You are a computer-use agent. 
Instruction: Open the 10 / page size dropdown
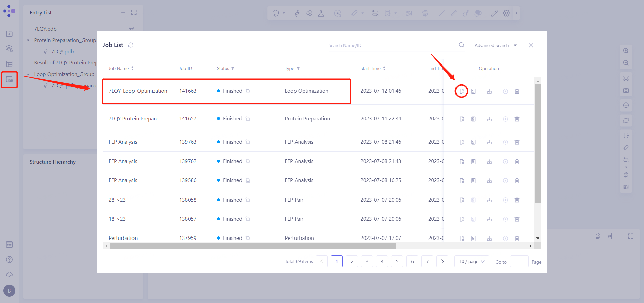pyautogui.click(x=472, y=261)
